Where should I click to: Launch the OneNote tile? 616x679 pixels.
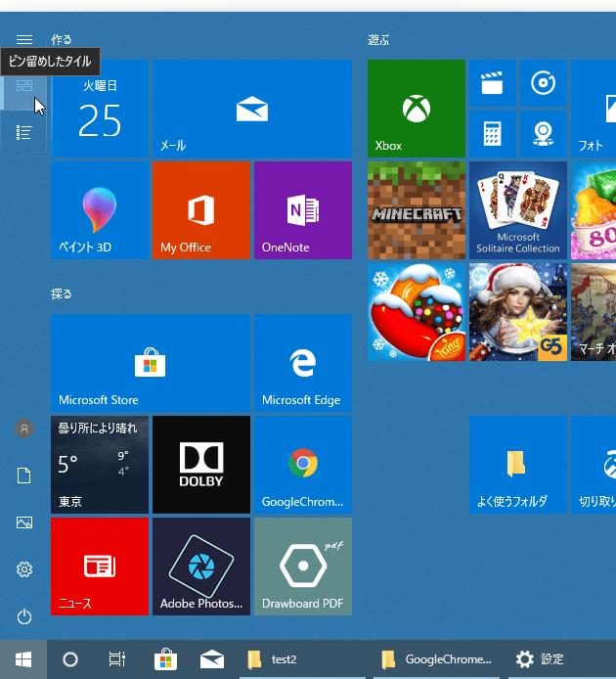(303, 210)
